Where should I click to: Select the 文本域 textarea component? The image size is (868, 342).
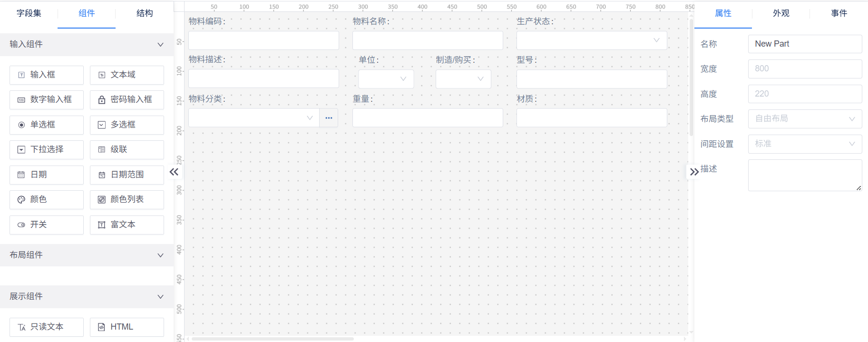point(127,75)
